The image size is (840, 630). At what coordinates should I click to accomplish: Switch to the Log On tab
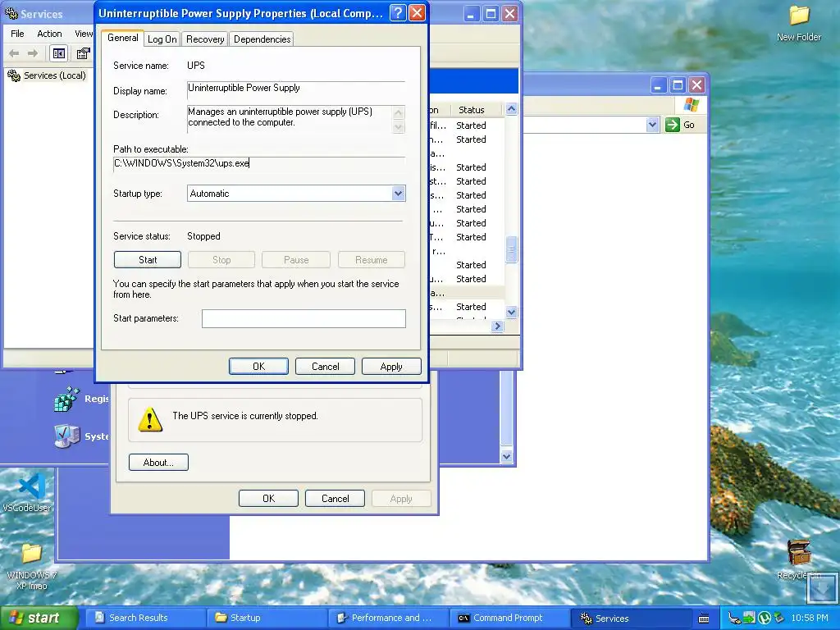[162, 39]
